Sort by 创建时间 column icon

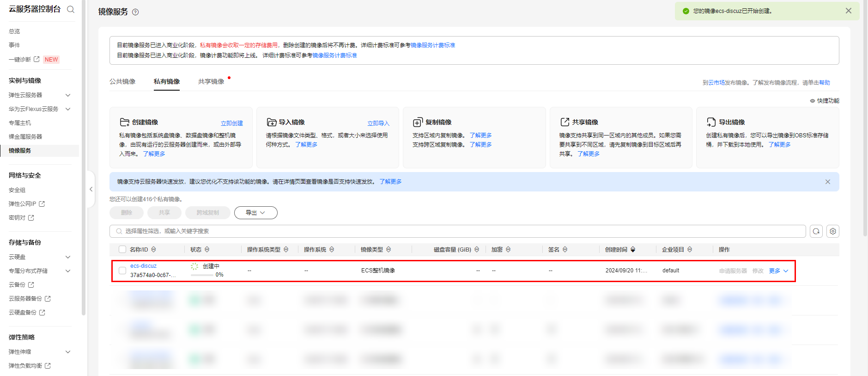[633, 250]
